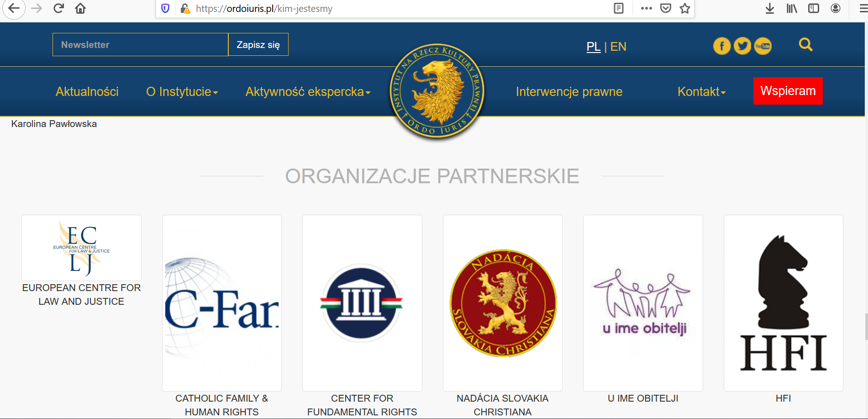Open the U ime obitelji logo
The width and height of the screenshot is (868, 419).
tap(643, 303)
